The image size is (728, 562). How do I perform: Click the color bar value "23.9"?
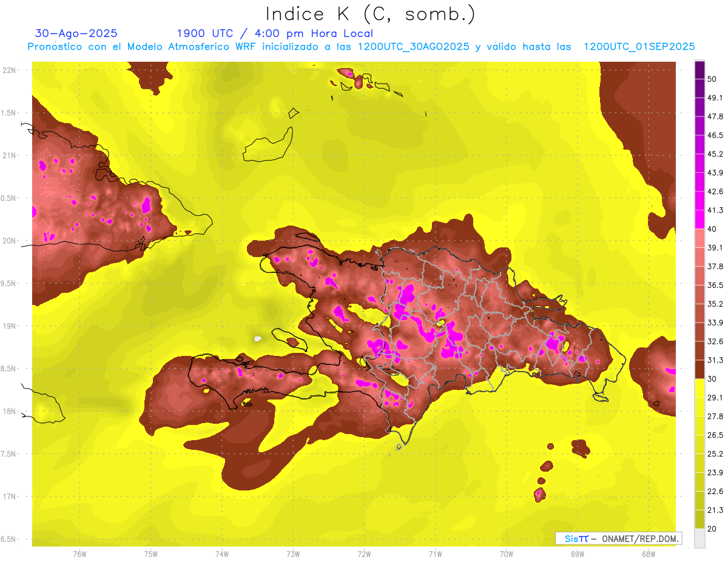(715, 473)
